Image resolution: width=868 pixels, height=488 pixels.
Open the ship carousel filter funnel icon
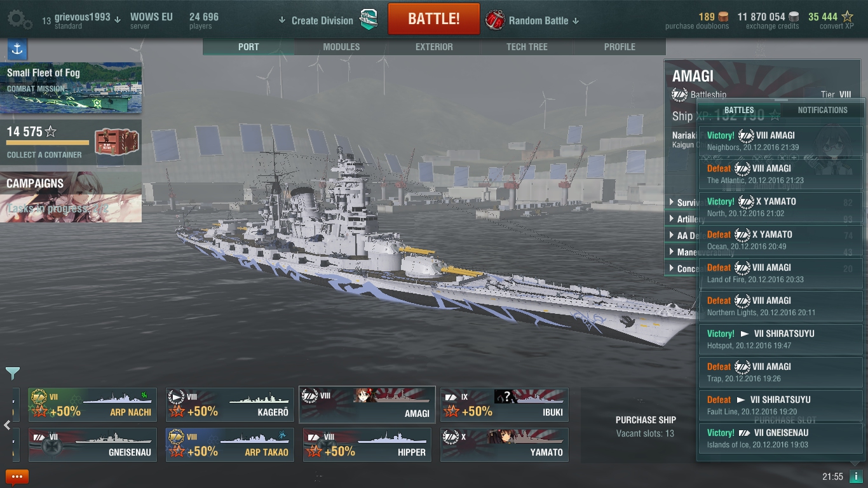(x=12, y=373)
